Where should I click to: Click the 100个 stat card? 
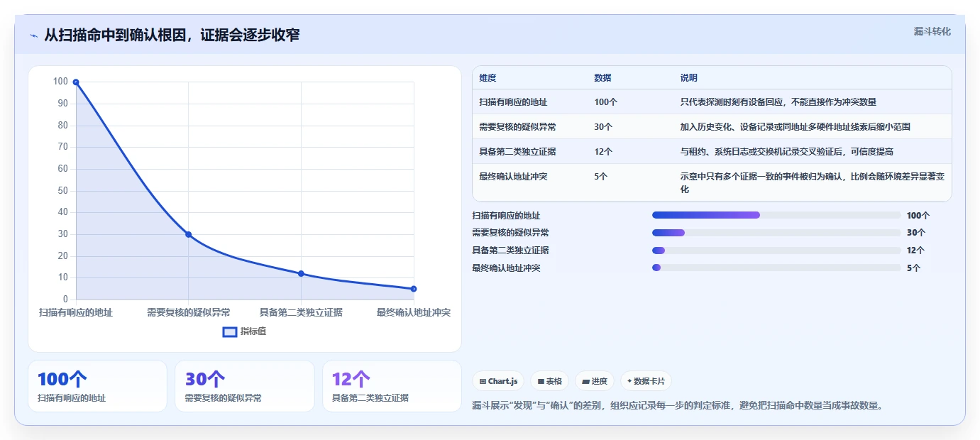pyautogui.click(x=97, y=386)
